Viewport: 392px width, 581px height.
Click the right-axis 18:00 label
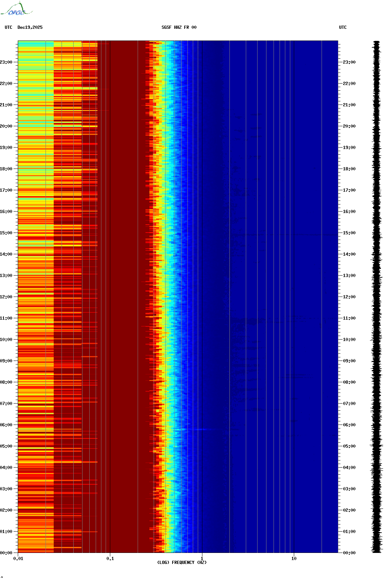[x=349, y=169]
